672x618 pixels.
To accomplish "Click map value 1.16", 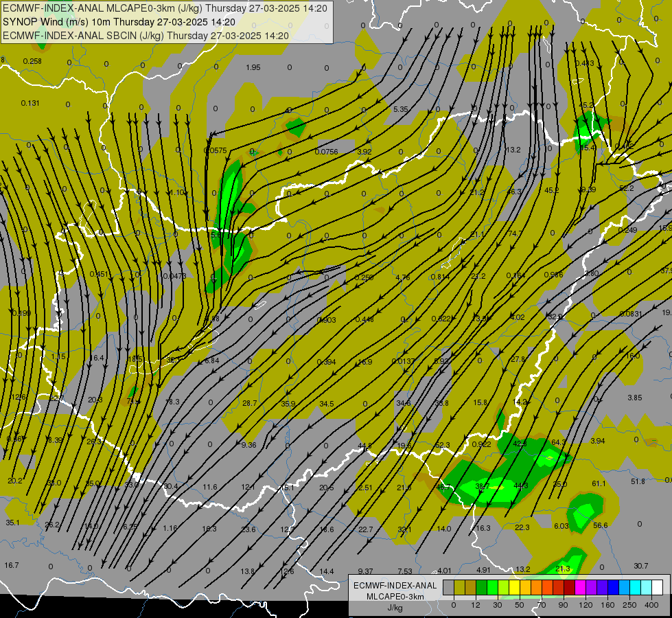I will pyautogui.click(x=170, y=528).
